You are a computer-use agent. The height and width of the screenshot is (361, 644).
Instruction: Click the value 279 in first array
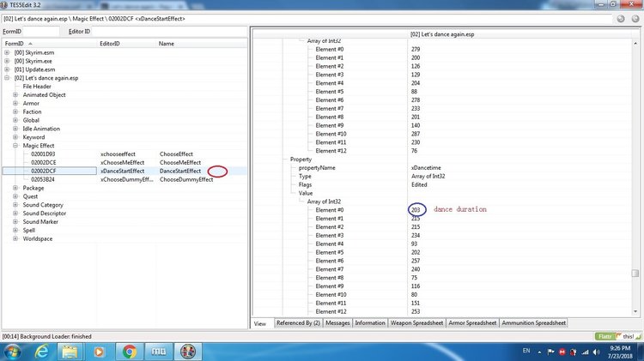[x=416, y=49]
